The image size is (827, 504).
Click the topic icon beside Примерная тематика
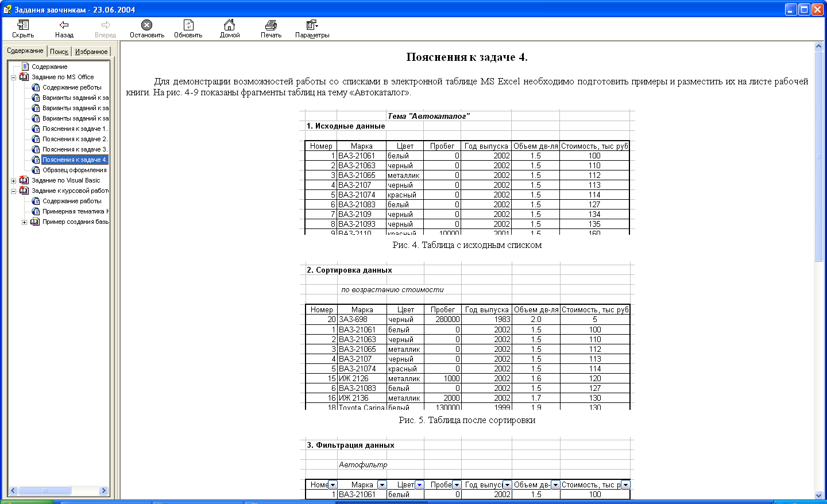coord(36,211)
